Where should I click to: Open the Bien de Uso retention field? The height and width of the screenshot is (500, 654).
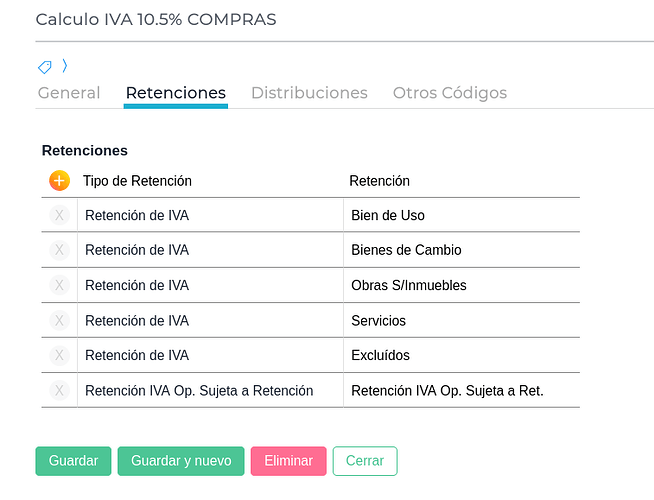(x=461, y=215)
